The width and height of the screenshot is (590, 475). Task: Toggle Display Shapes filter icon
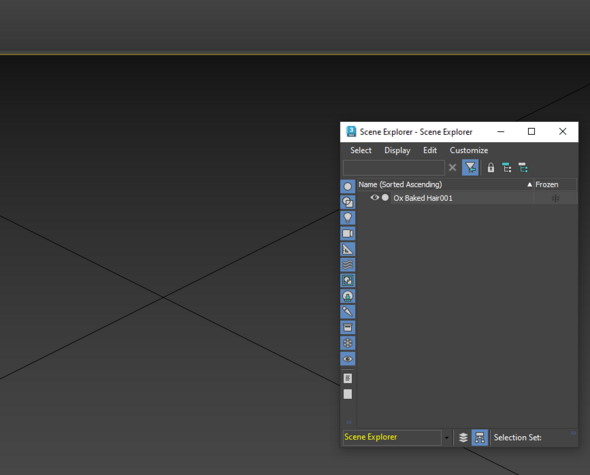click(348, 202)
